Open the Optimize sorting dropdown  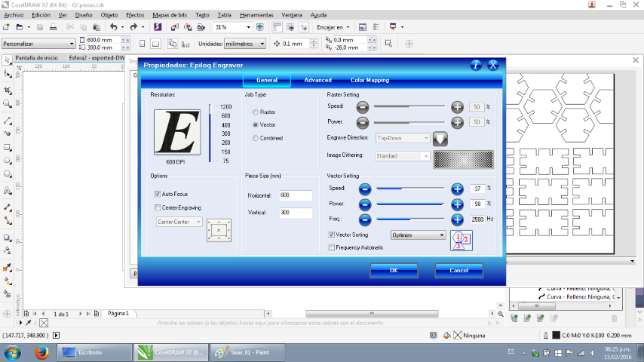pos(418,235)
